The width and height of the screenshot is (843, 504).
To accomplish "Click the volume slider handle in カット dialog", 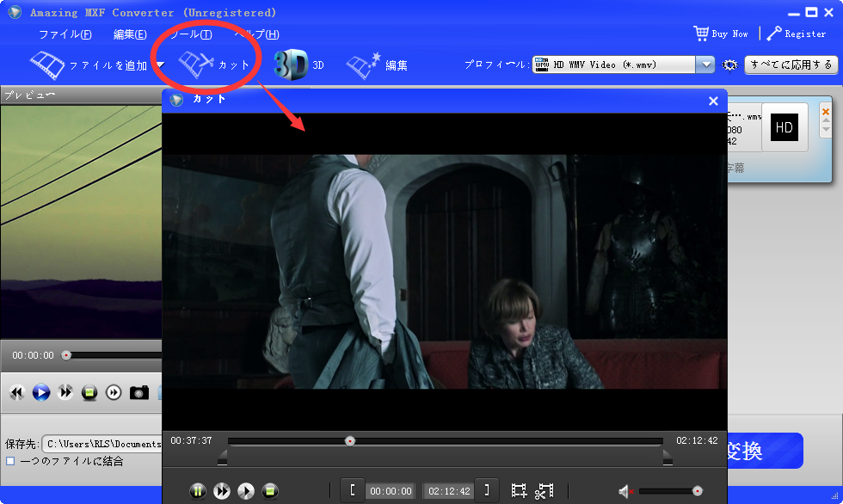I will [698, 491].
